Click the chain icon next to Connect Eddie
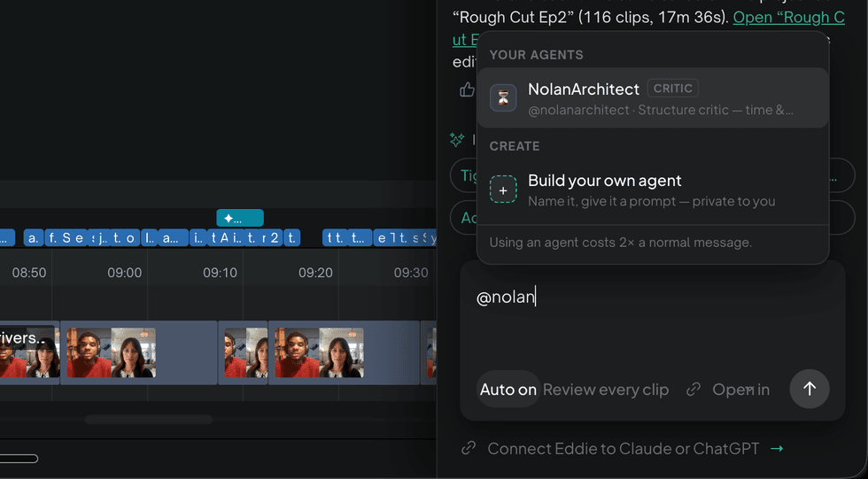This screenshot has height=479, width=868. [x=469, y=448]
